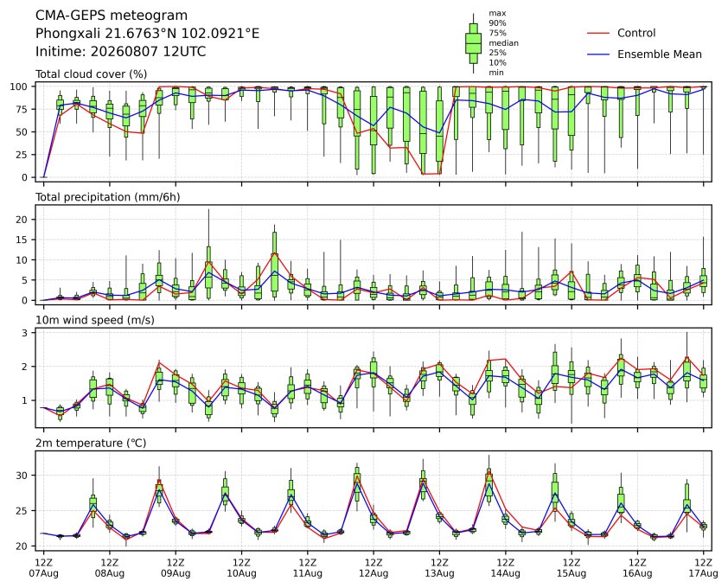Click the blue Ensemble Mean legend line
This screenshot has height=588, width=728.
coord(598,54)
